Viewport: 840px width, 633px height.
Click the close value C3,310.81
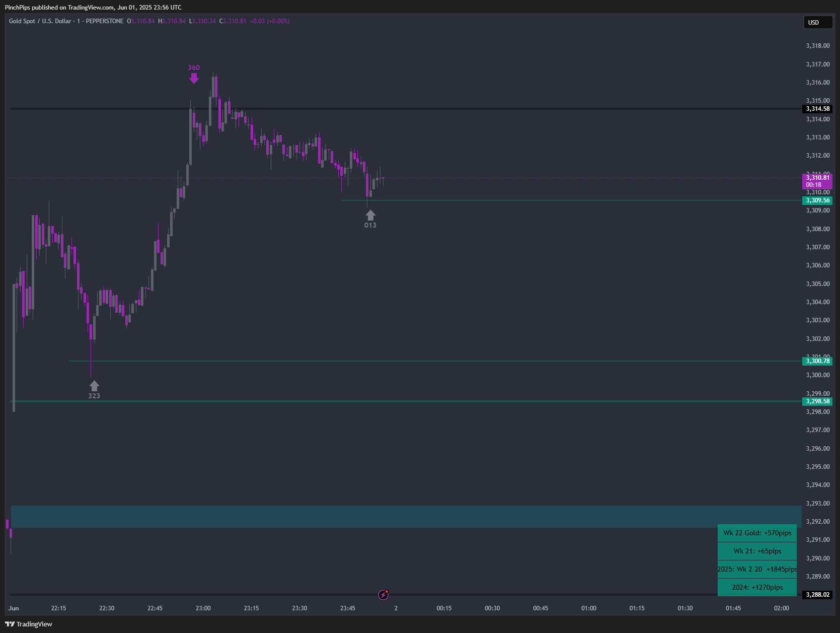(233, 21)
